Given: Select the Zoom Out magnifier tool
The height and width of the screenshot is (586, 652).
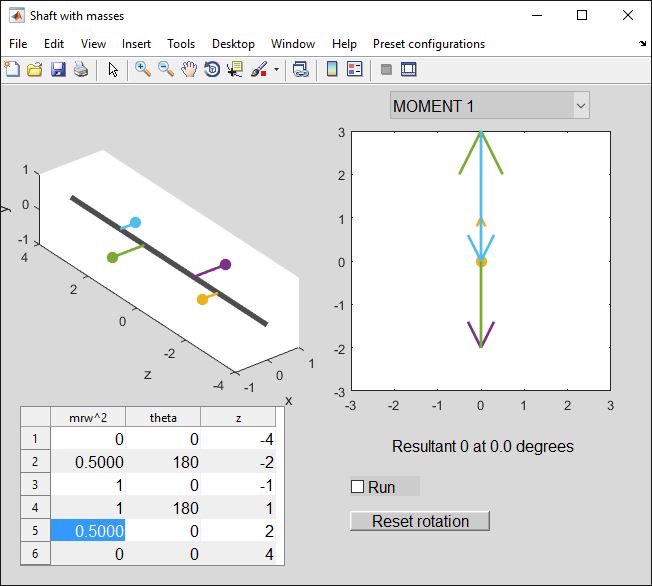Looking at the screenshot, I should pyautogui.click(x=166, y=69).
